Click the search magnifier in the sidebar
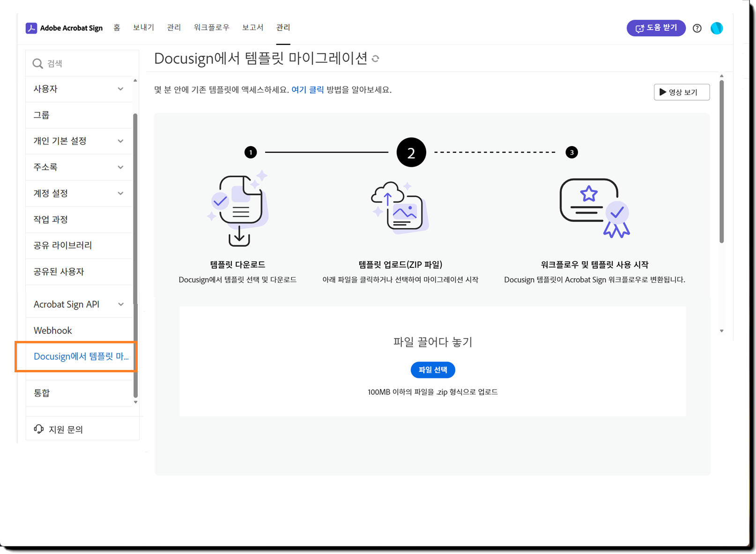 pyautogui.click(x=37, y=63)
